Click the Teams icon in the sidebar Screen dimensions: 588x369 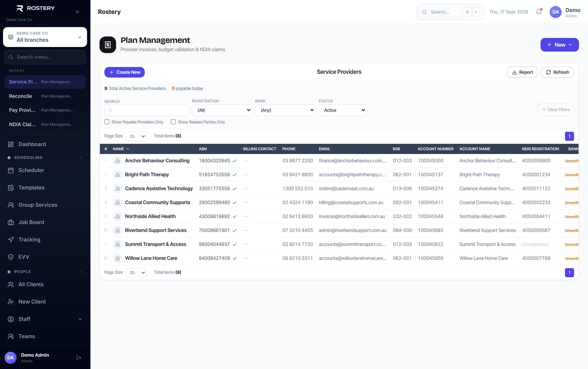(11, 336)
